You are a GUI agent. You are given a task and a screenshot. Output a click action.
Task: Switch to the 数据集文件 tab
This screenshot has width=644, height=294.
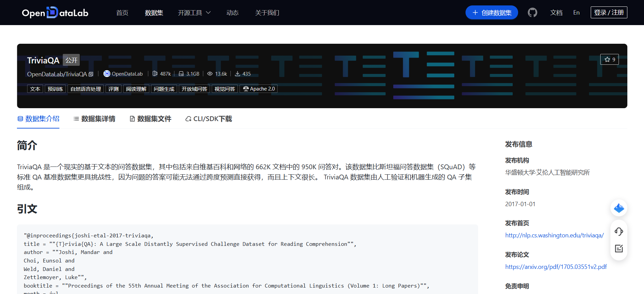pyautogui.click(x=150, y=119)
